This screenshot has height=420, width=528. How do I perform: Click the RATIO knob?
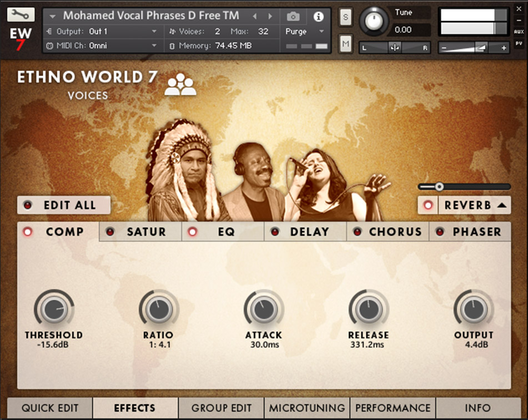click(159, 309)
